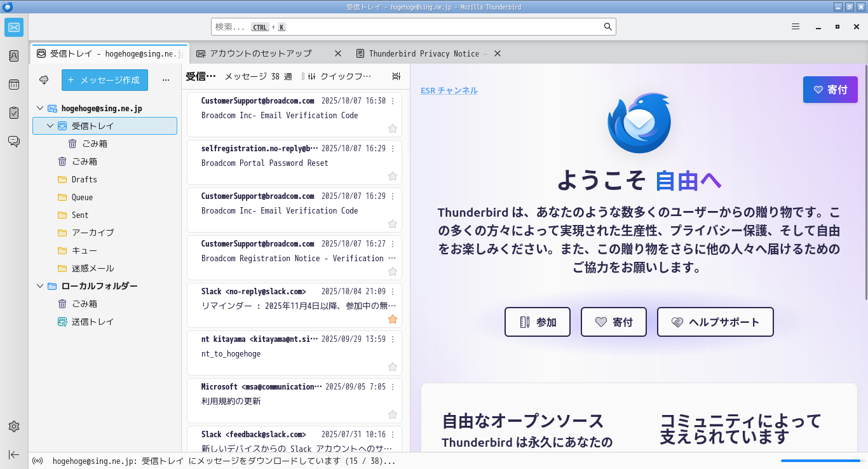Open the ESR チャンネル link
This screenshot has width=868, height=469.
click(x=449, y=90)
